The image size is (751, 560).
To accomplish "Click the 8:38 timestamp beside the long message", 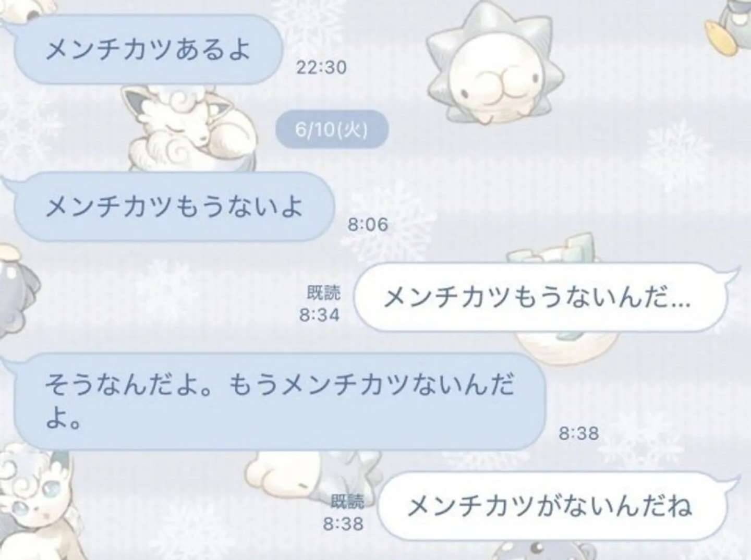I will 579,433.
